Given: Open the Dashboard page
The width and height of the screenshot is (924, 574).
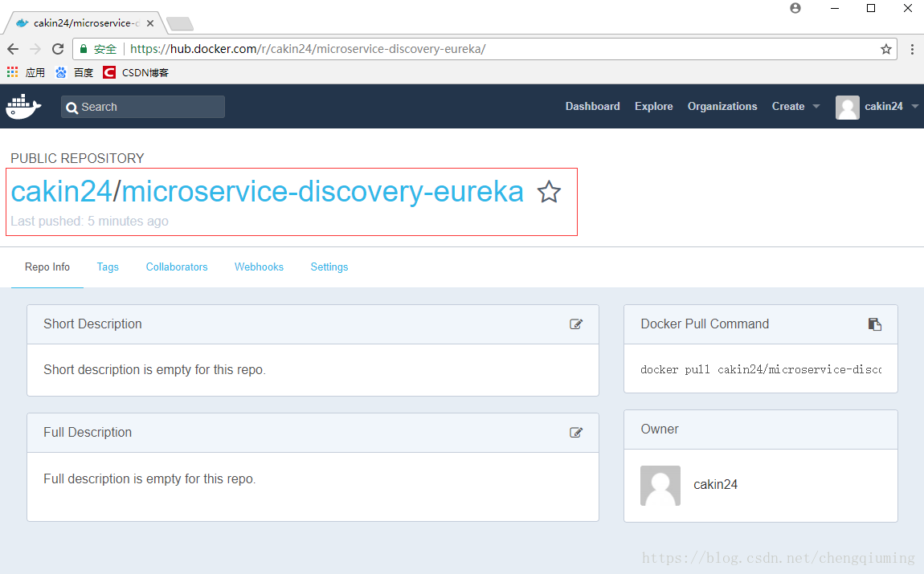Looking at the screenshot, I should (x=593, y=107).
